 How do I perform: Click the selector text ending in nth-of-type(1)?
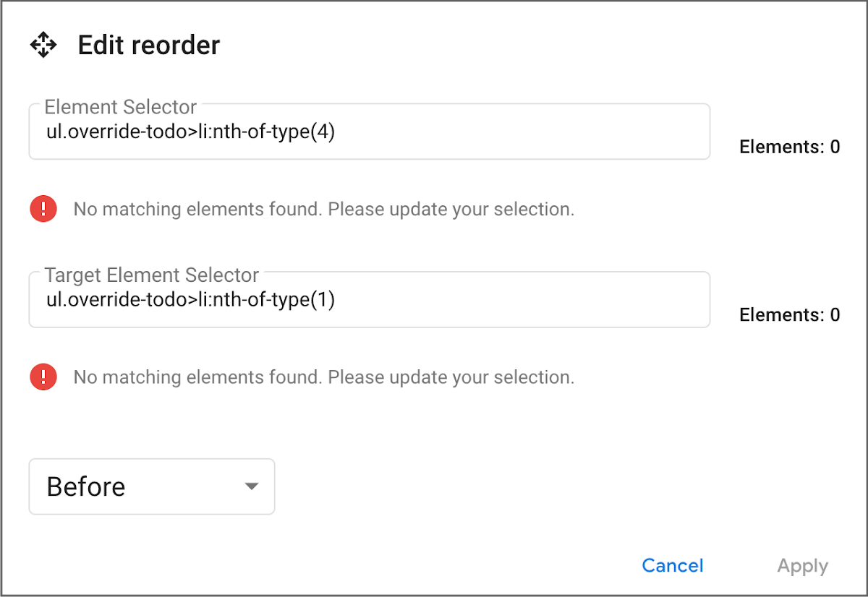click(190, 299)
